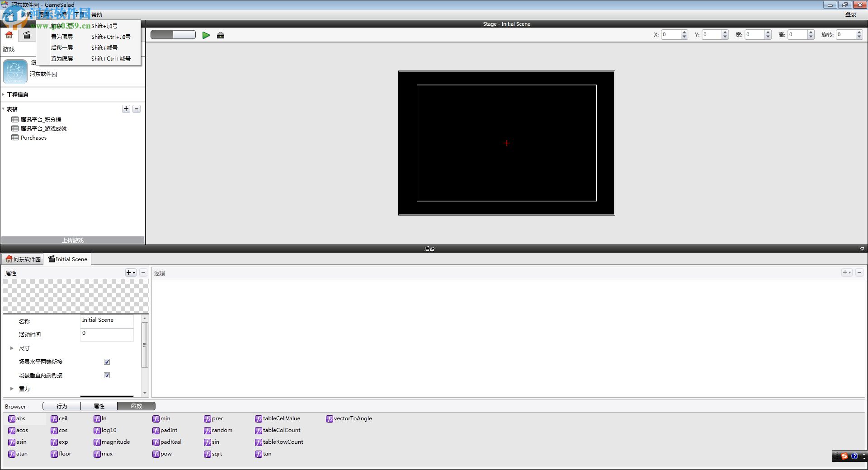Open the attribute add plus dropdown
Viewport: 868px width, 470px height.
coord(131,273)
